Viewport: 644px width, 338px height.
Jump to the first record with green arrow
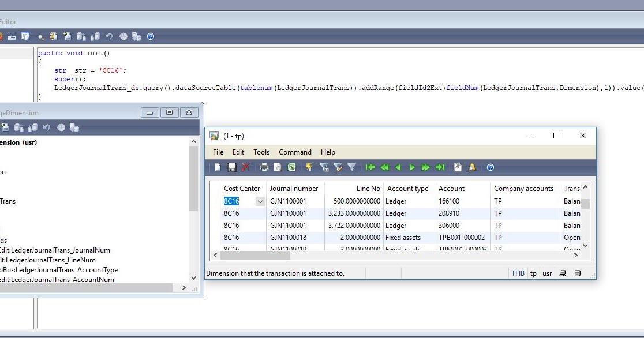pos(370,167)
